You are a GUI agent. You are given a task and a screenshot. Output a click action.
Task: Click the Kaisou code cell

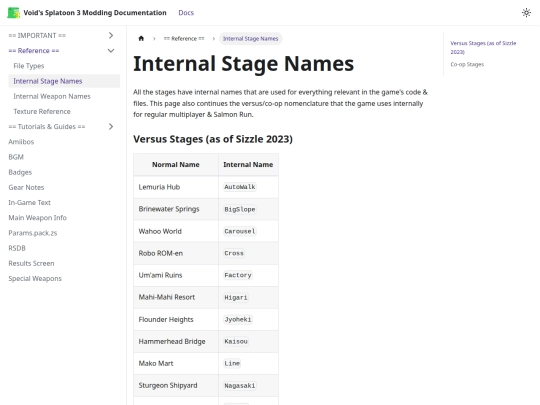236,341
